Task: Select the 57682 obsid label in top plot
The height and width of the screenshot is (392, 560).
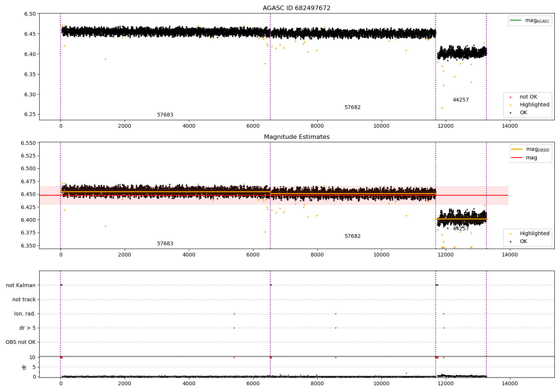Action: pos(352,108)
